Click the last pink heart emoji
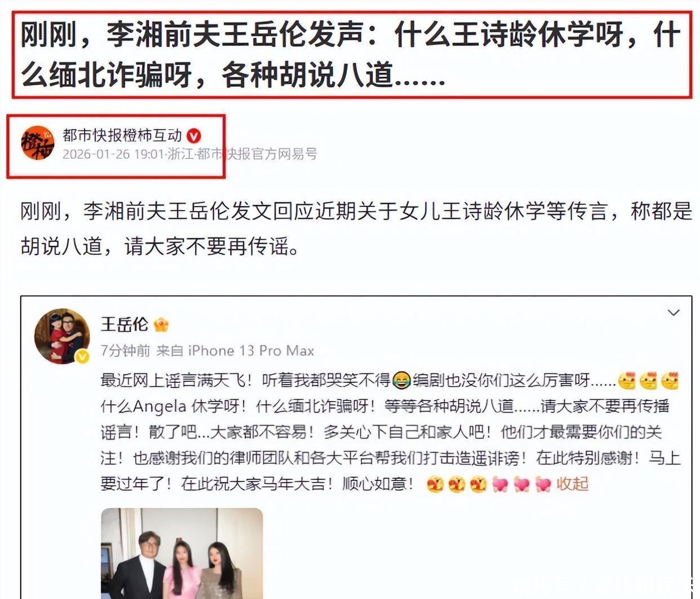Screen dimensions: 700x599 543,484
